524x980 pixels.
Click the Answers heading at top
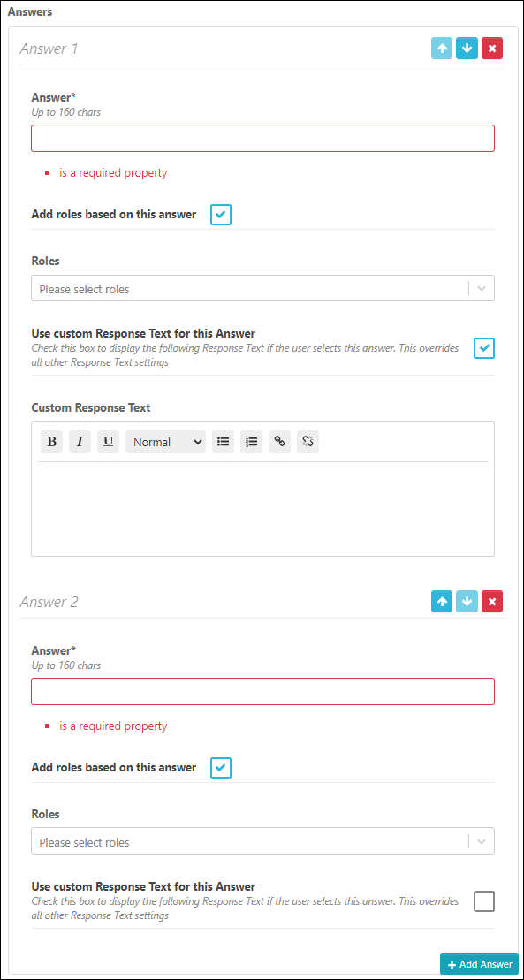30,11
